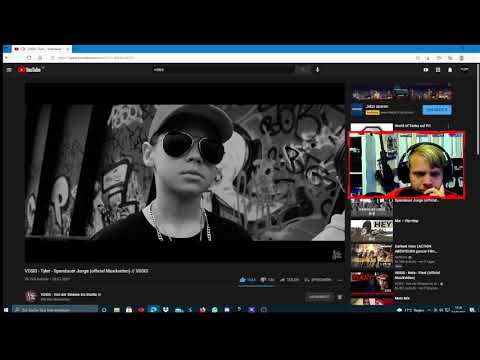
Task: Click the Mix title beside the HEY thumbnail
Action: pos(406,221)
